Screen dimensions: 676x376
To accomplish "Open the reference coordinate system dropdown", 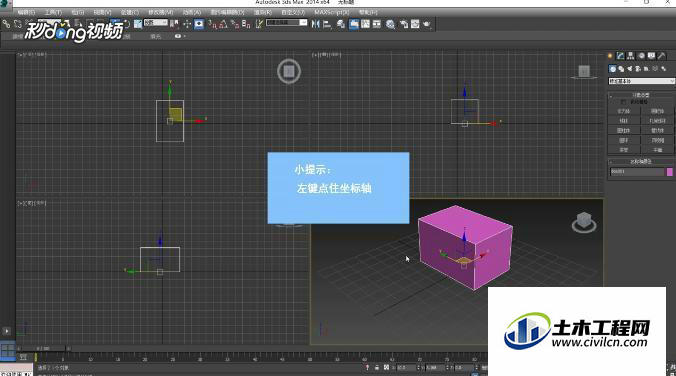I will coord(156,22).
